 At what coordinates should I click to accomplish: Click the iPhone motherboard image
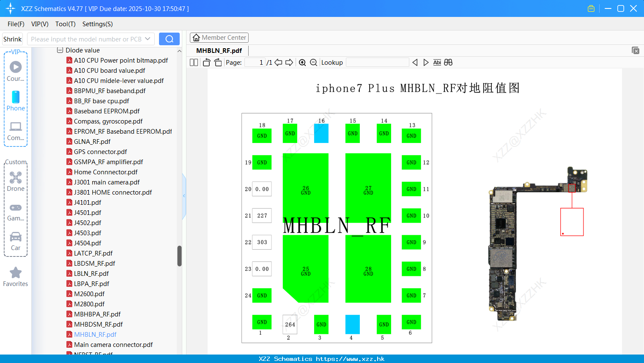point(538,244)
